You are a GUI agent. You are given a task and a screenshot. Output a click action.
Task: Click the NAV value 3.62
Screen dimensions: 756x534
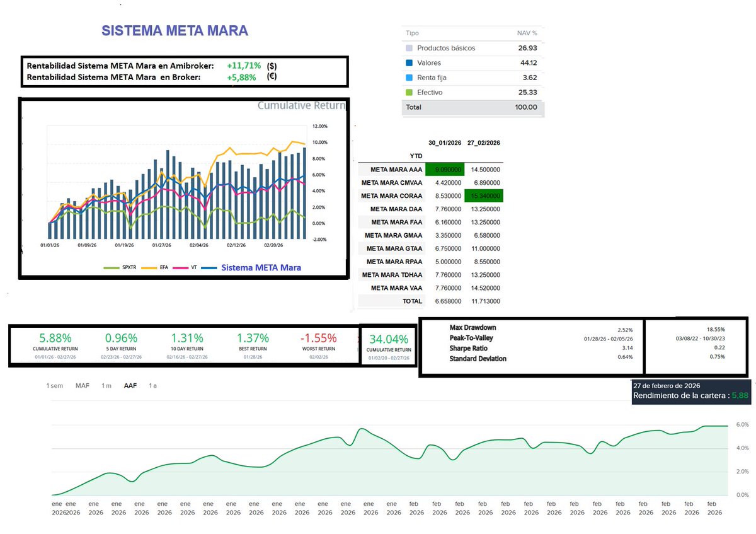click(529, 78)
